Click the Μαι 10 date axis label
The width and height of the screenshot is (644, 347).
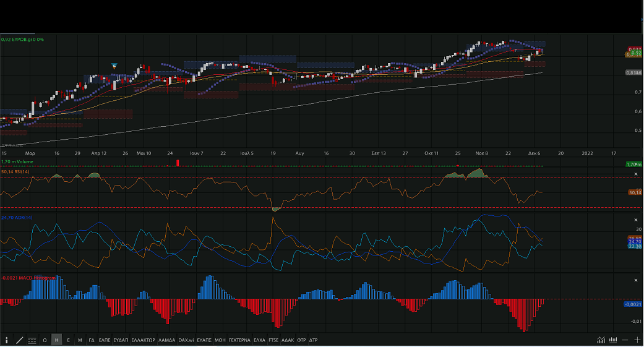(144, 153)
